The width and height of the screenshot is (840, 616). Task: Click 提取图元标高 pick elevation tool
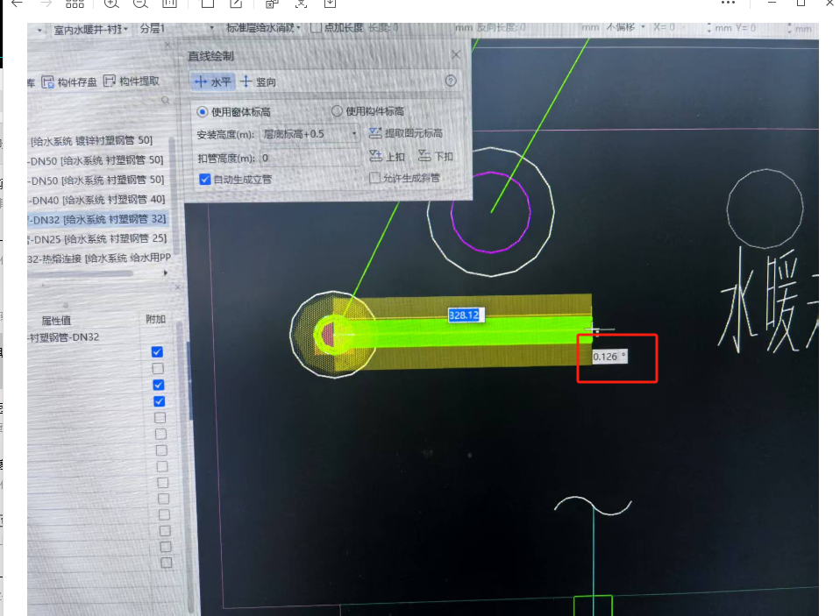[x=406, y=132]
